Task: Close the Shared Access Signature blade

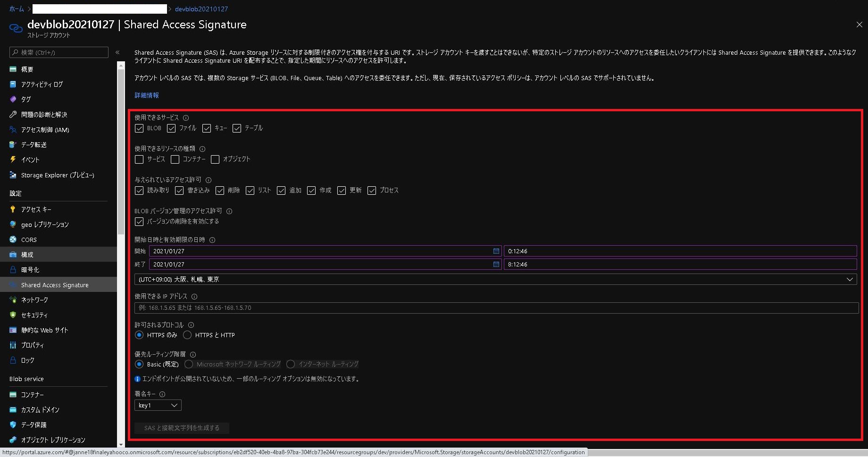Action: tap(859, 25)
